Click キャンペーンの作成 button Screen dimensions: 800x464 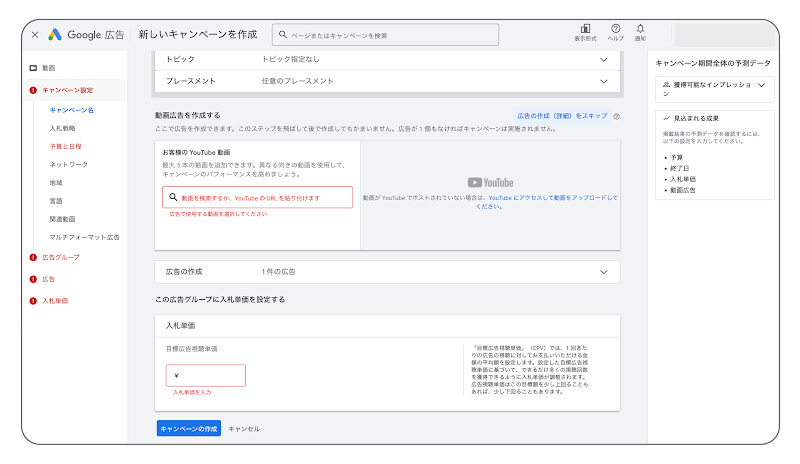click(x=189, y=428)
